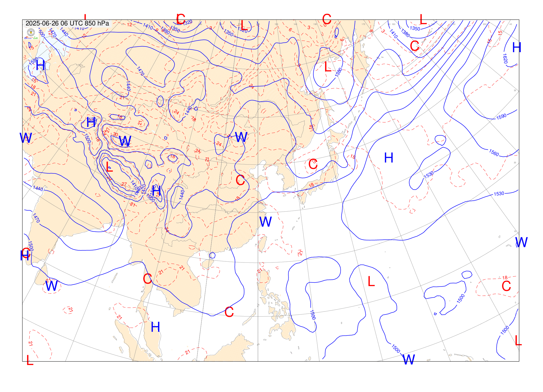Image resolution: width=543 pixels, height=392 pixels.
Task: Select the red C in the South China Sea
Action: (x=229, y=312)
